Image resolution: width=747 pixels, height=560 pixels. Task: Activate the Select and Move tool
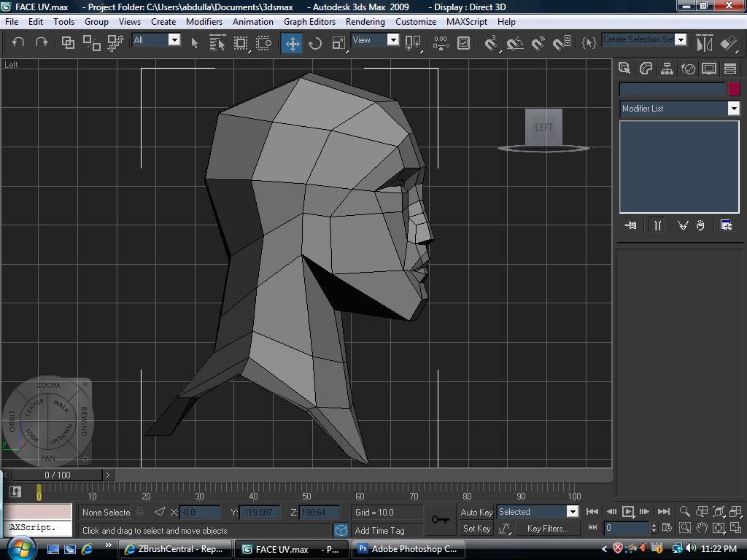click(x=292, y=43)
